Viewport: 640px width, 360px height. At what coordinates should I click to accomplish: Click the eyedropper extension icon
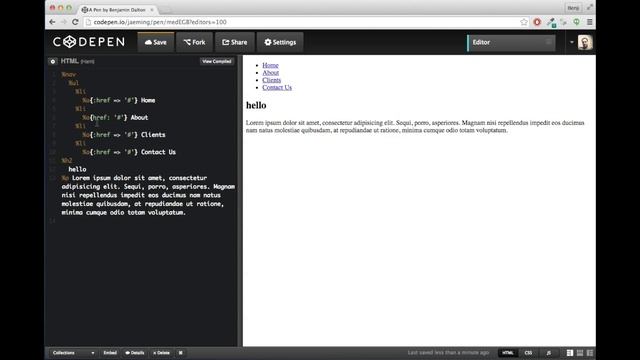tap(551, 22)
